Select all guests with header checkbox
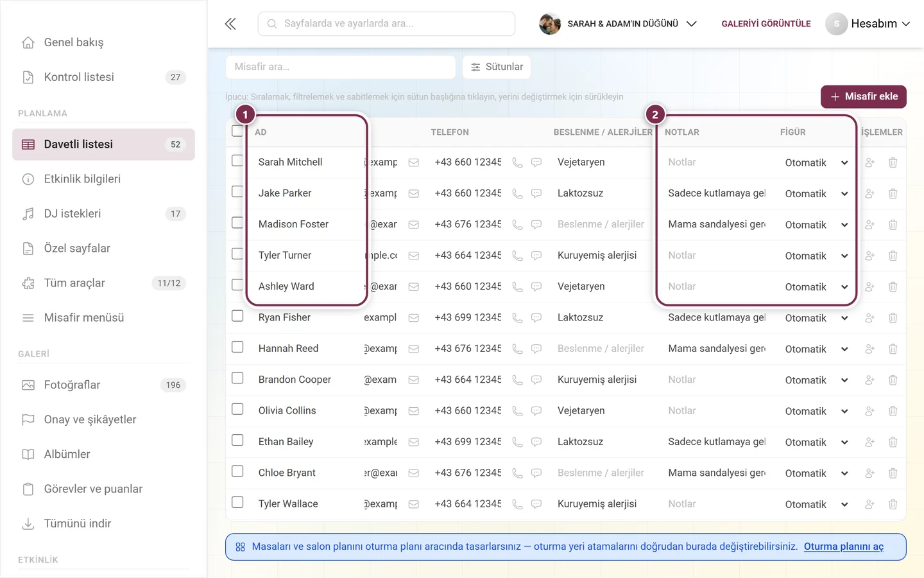 pos(237,131)
